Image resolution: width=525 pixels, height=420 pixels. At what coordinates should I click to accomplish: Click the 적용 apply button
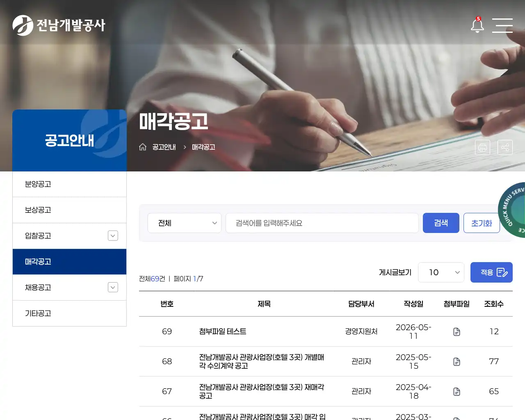(x=491, y=272)
